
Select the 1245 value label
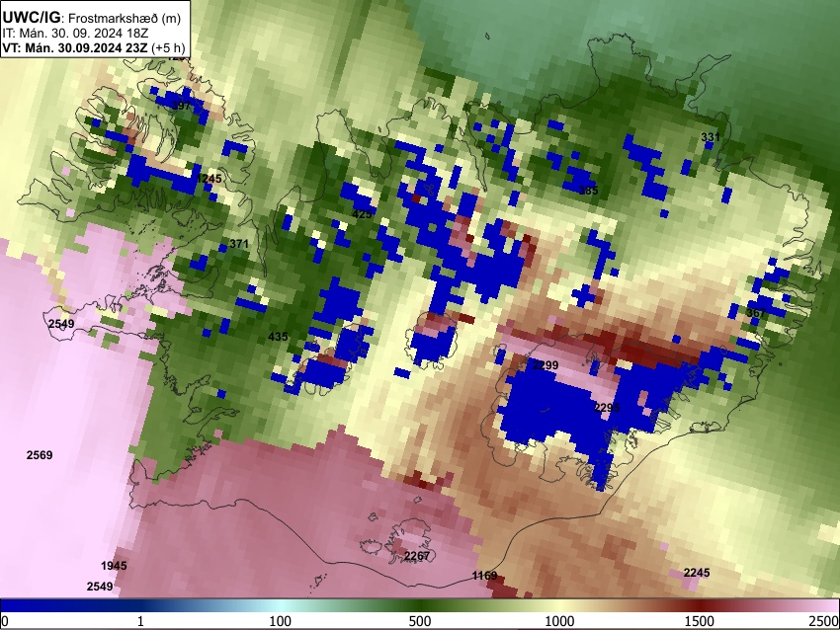click(x=209, y=179)
